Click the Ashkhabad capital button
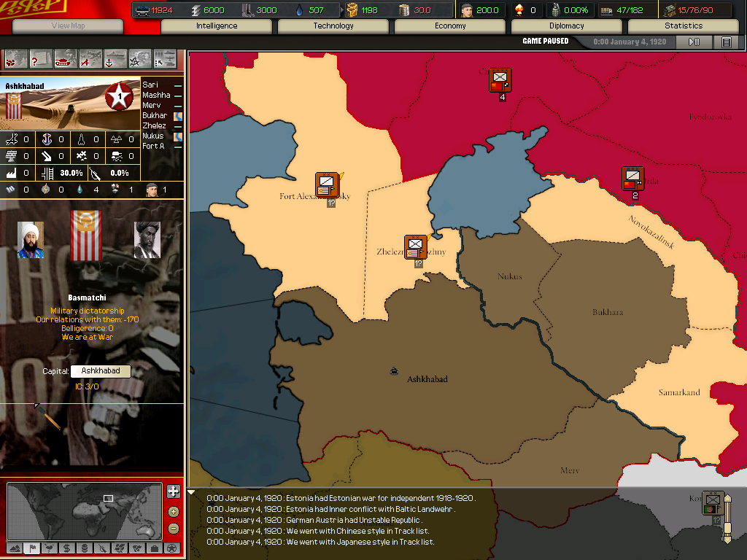Screen dimensions: 747x560 pos(101,371)
